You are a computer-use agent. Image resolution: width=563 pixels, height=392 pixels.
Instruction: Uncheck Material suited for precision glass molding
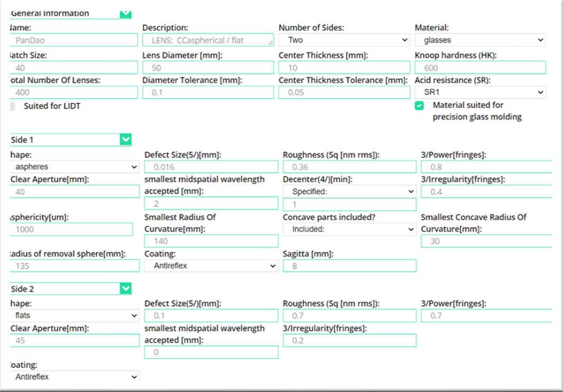419,106
